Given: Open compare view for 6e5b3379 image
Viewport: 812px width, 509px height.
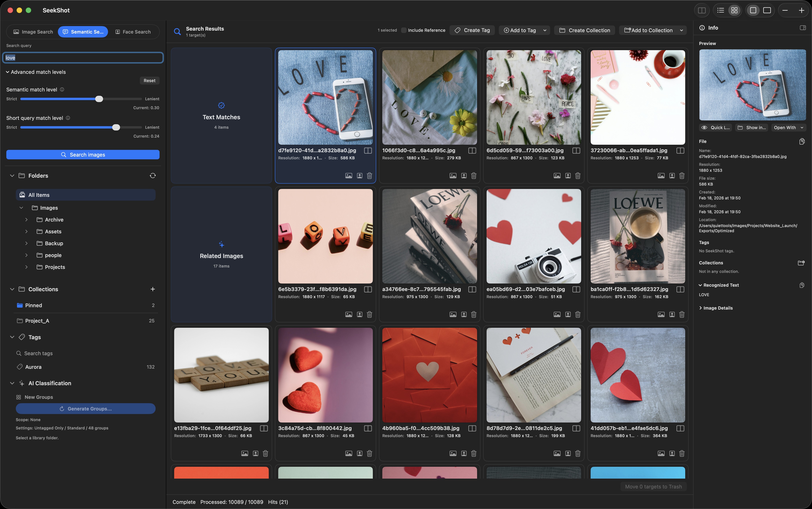Looking at the screenshot, I should pyautogui.click(x=368, y=289).
